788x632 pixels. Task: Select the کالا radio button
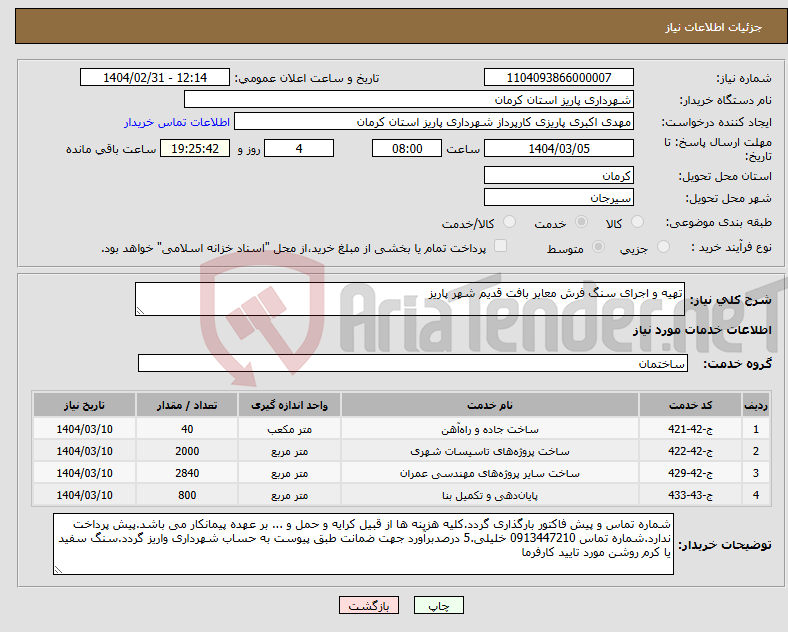coord(637,222)
